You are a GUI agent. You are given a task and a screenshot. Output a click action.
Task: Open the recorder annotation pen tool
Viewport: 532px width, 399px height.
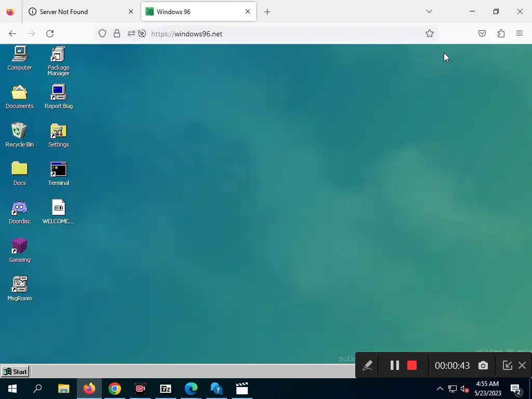click(367, 365)
